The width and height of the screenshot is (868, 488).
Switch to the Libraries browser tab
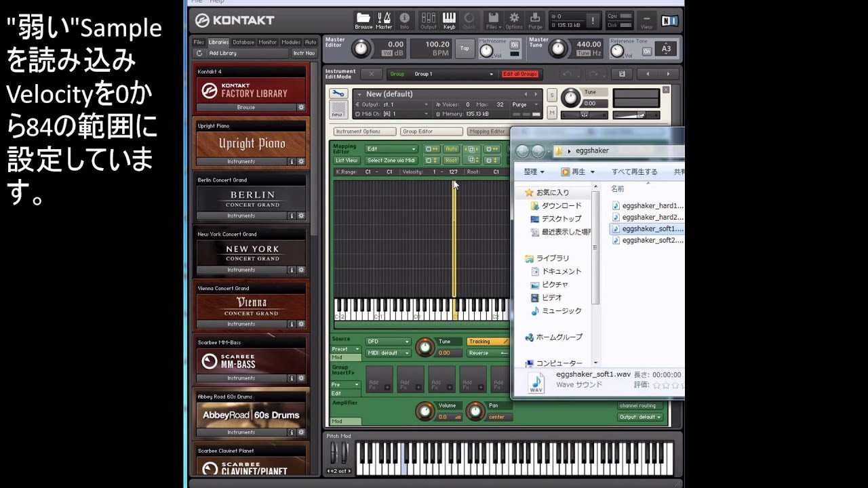click(218, 42)
